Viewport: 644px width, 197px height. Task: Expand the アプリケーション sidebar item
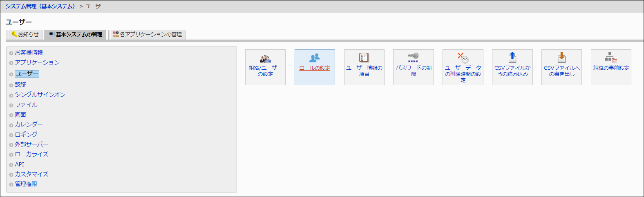(37, 62)
